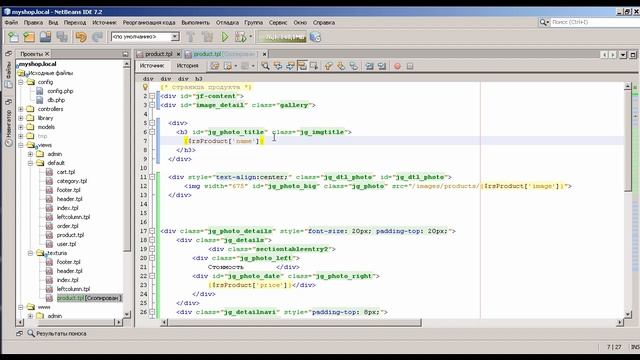Image resolution: width=640 pixels, height=360 pixels.
Task: Click the Debug Project icon
Action: click(x=241, y=37)
